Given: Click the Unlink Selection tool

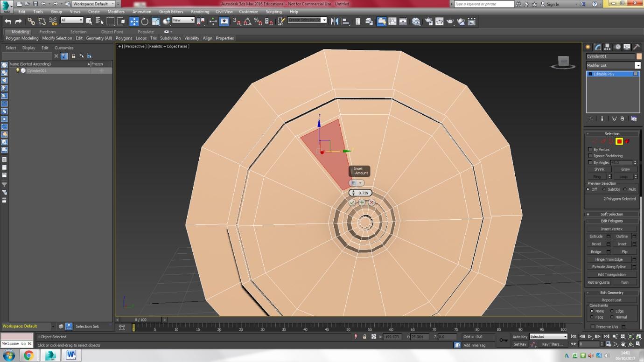Looking at the screenshot, I should point(42,21).
